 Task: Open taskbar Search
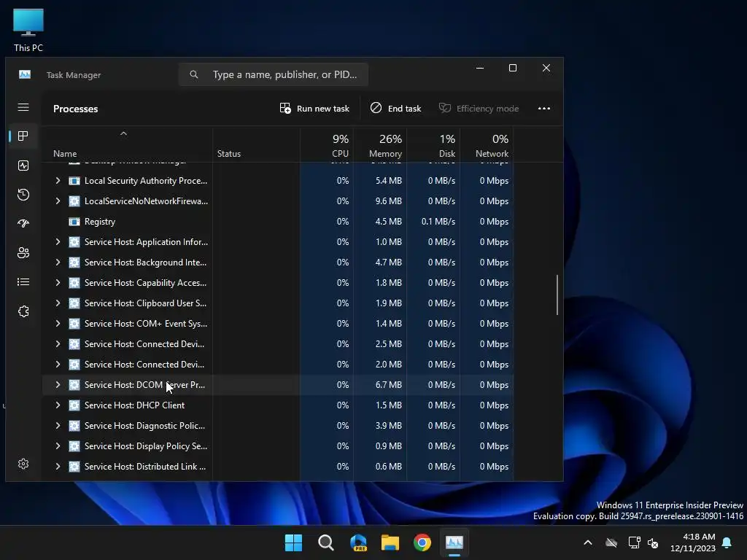(x=326, y=542)
